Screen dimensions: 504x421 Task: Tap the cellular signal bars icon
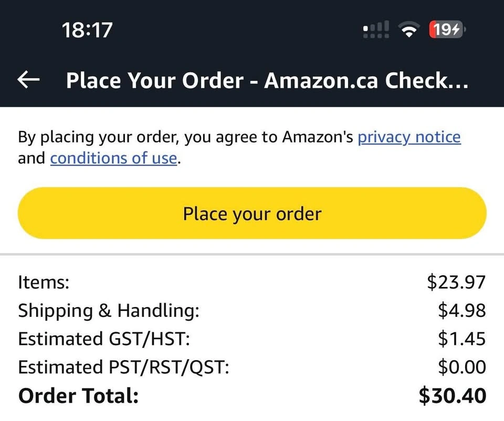coord(376,30)
